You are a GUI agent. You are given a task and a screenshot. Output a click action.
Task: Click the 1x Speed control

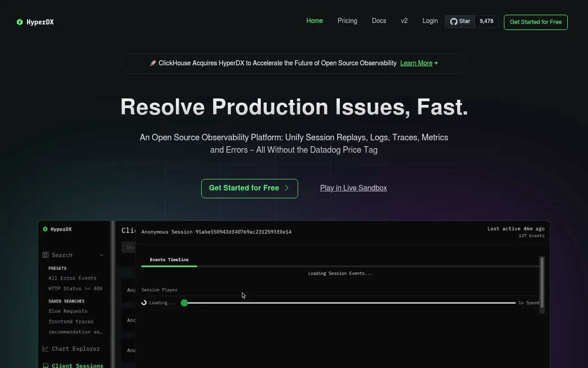[529, 303]
